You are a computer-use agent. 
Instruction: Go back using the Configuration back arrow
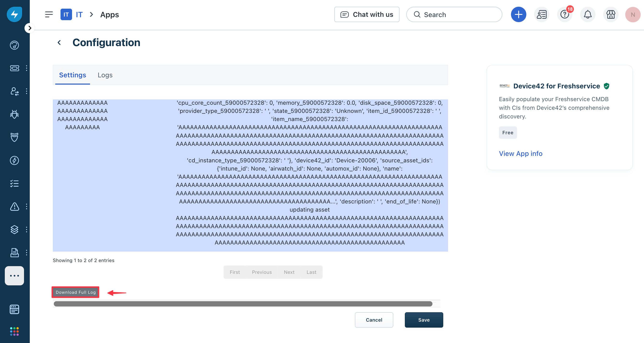(59, 42)
